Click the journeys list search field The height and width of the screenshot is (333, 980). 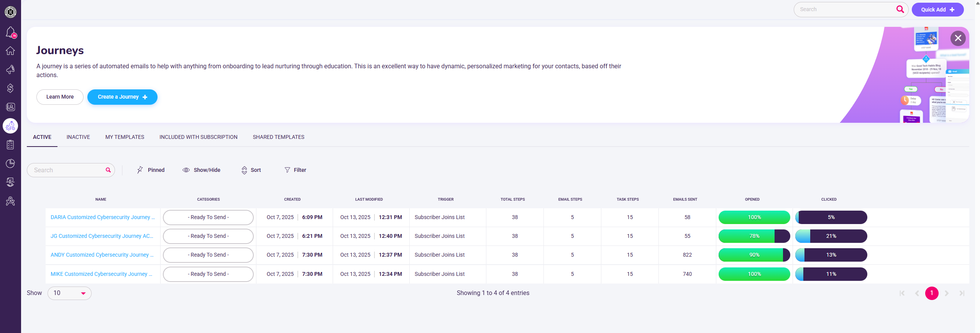[67, 170]
